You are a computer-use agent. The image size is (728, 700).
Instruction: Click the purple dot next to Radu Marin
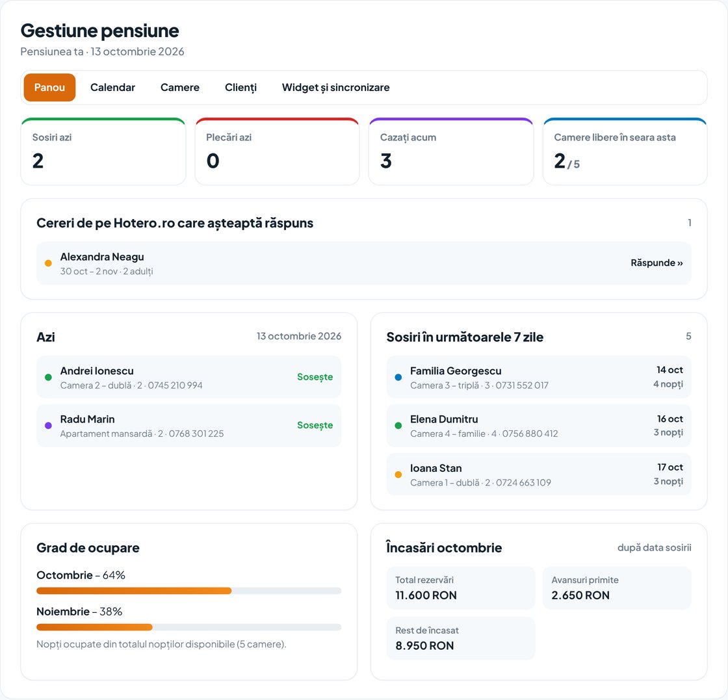tap(48, 426)
